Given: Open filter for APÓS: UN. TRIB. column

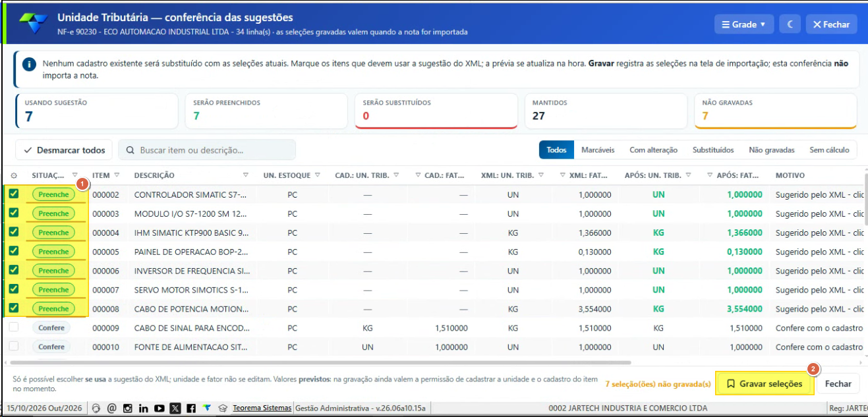Looking at the screenshot, I should pos(688,175).
